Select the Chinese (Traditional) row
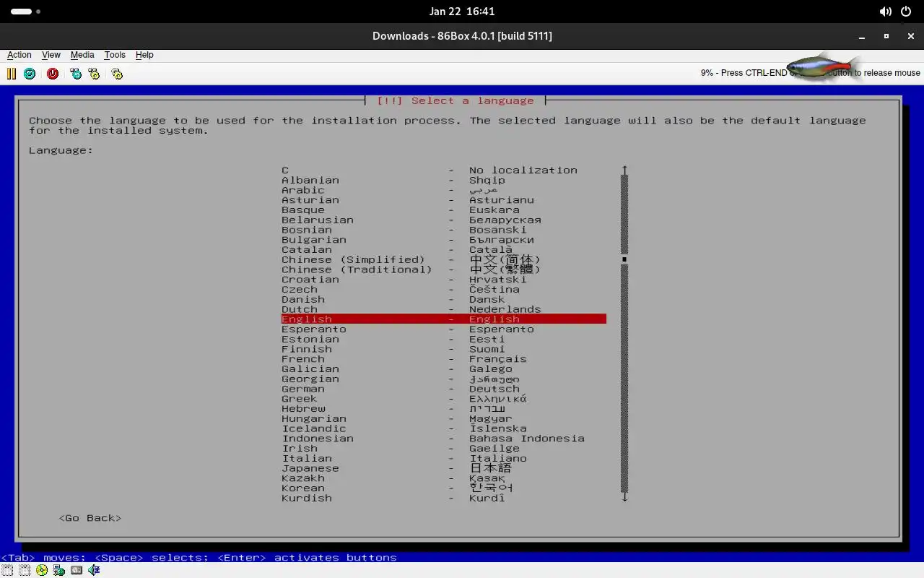The height and width of the screenshot is (578, 924). (444, 269)
